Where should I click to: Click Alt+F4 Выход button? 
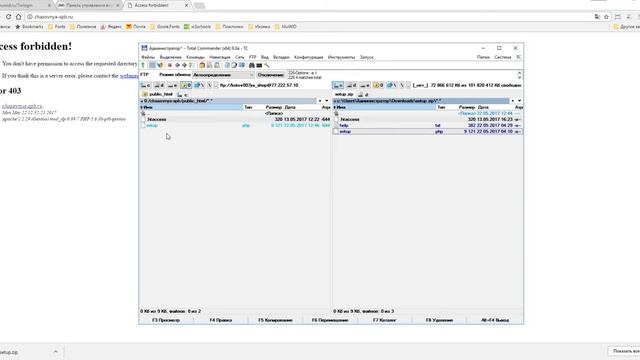[495, 320]
